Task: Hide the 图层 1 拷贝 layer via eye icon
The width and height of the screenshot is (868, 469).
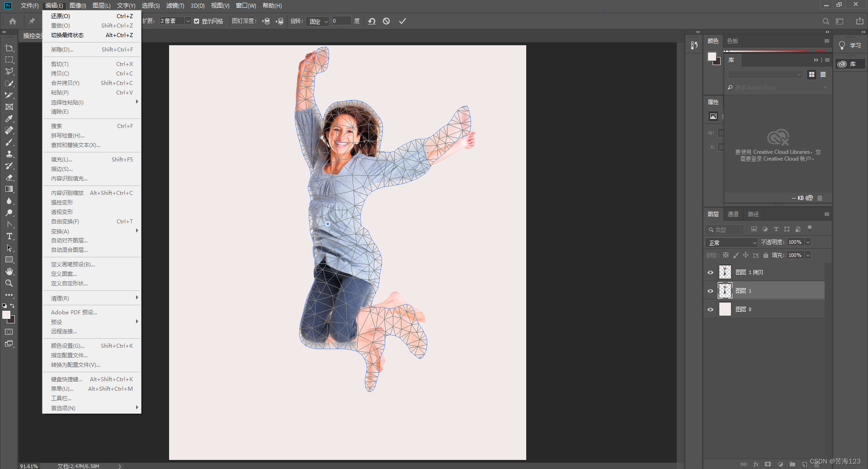Action: coord(710,272)
